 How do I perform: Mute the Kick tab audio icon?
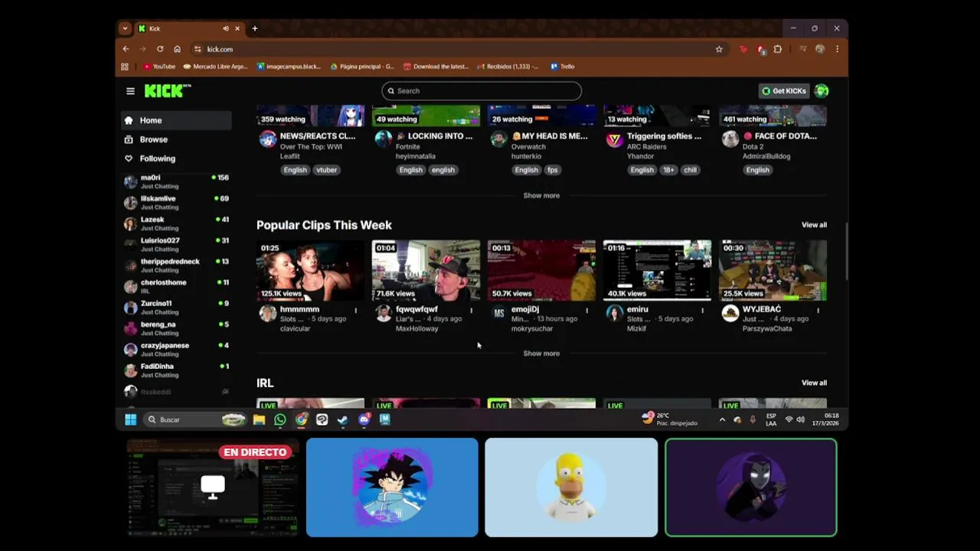[225, 28]
